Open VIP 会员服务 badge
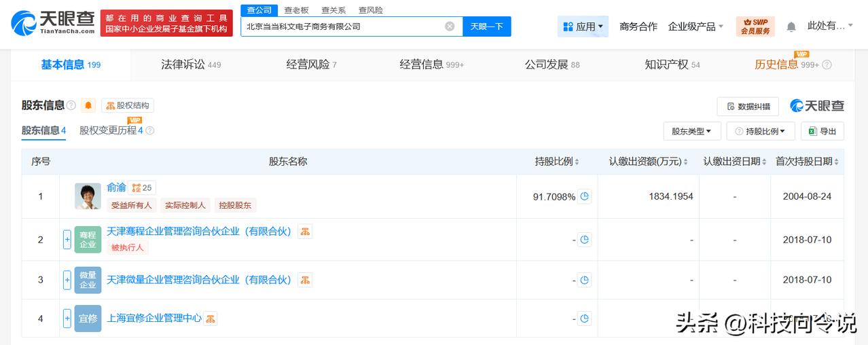868x345 pixels. click(x=755, y=26)
